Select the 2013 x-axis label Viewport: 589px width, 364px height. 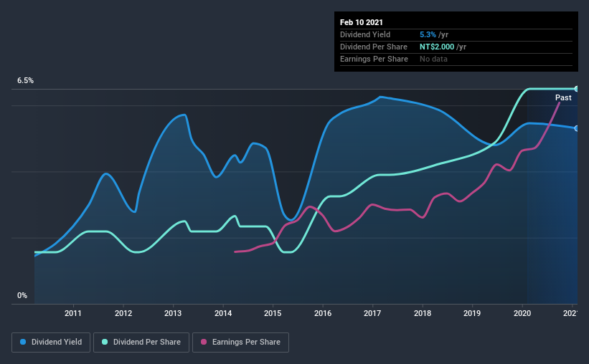coord(173,313)
